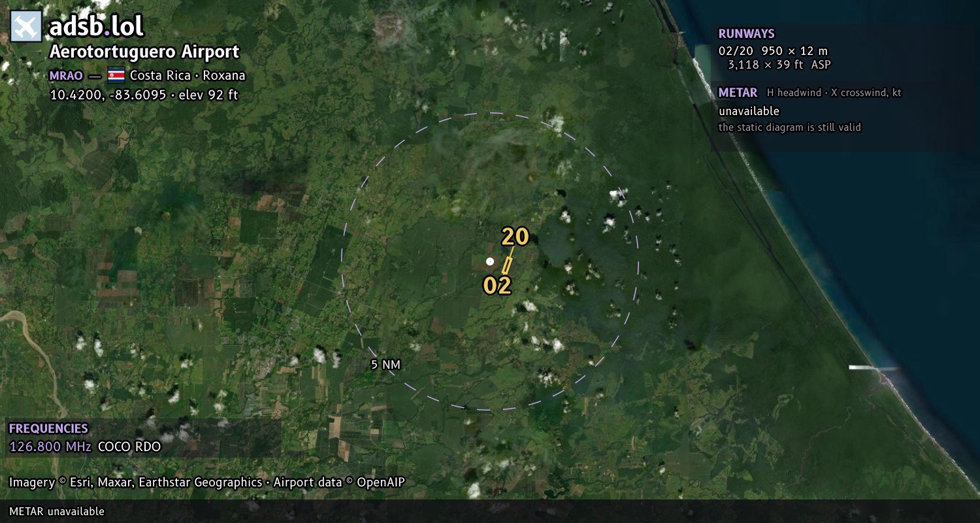The image size is (980, 523).
Task: Click the '5 NM' range ring label
Action: pos(385,365)
